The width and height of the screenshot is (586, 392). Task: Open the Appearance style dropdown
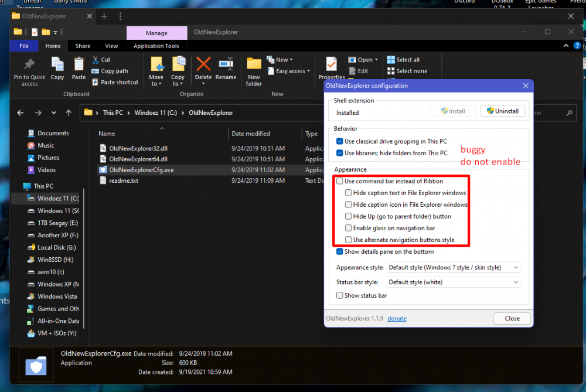[454, 267]
